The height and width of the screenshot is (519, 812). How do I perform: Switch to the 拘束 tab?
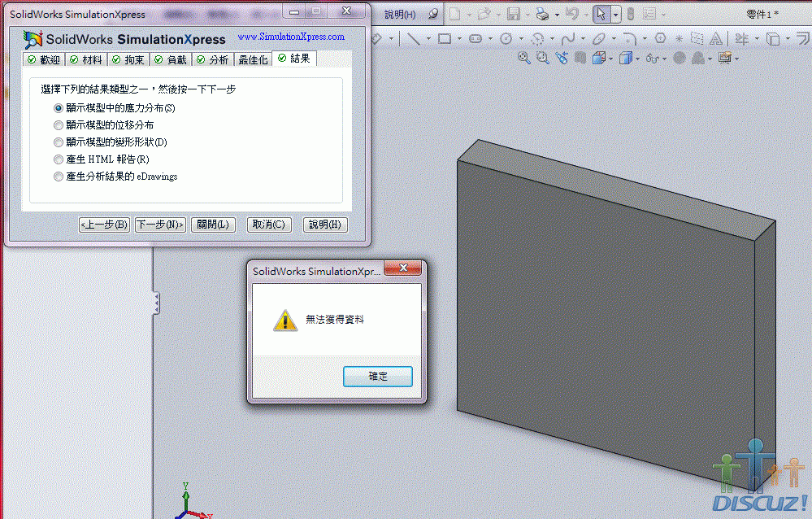(128, 60)
